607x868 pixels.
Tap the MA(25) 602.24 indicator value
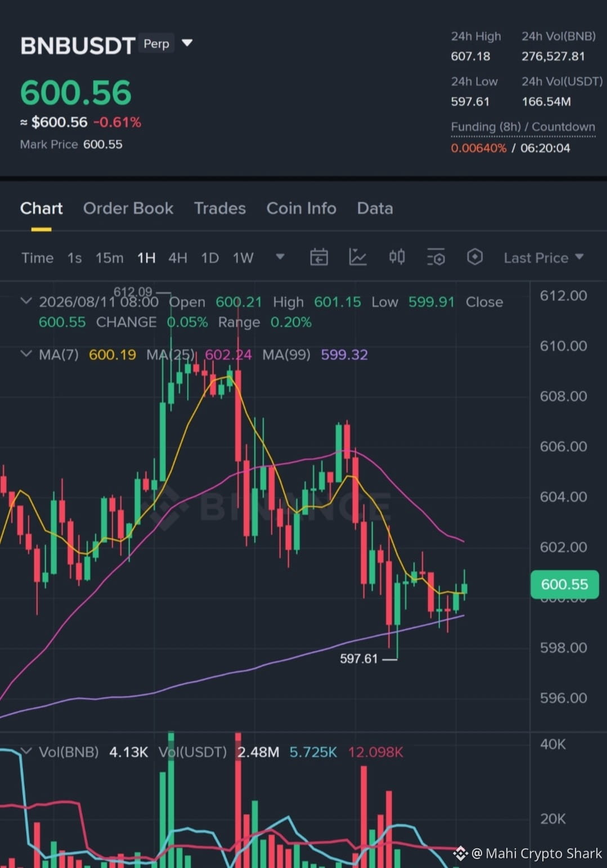click(228, 355)
